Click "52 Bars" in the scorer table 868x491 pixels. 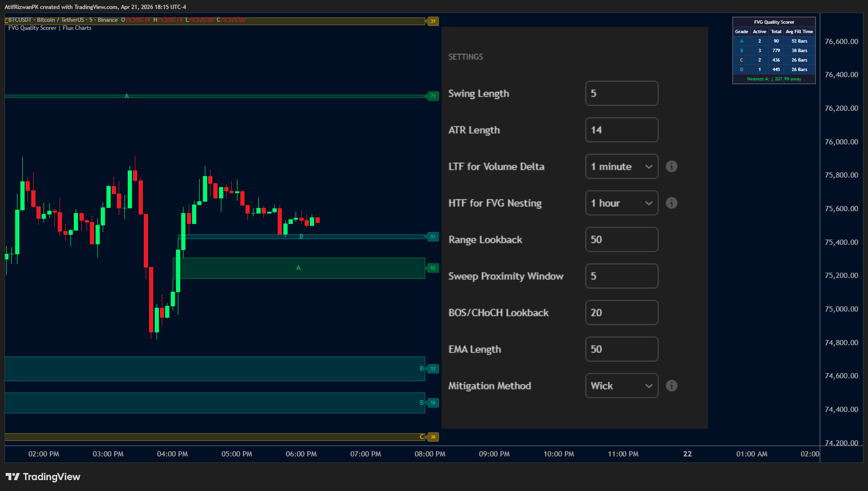pos(799,41)
